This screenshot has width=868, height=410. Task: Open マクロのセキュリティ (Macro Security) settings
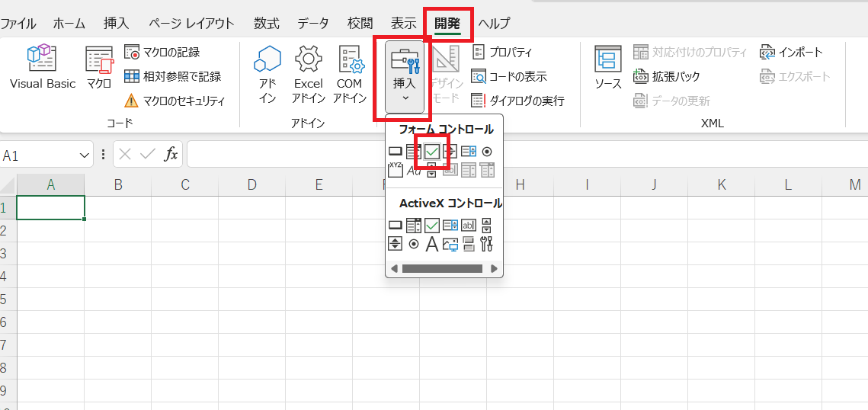[x=175, y=101]
